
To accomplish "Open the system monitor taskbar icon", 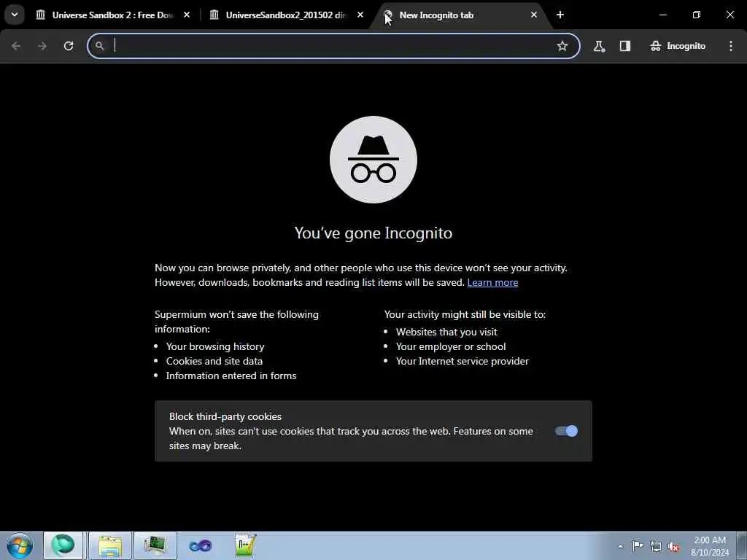I will (155, 545).
